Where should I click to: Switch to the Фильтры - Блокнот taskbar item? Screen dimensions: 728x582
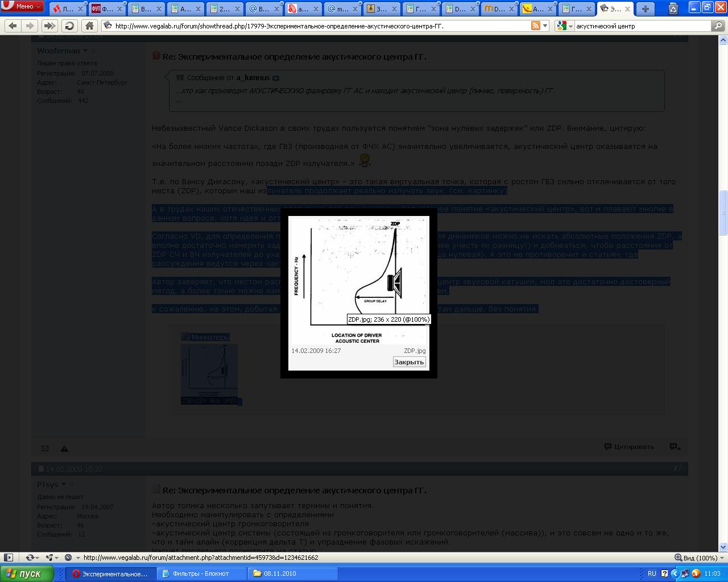coord(200,573)
